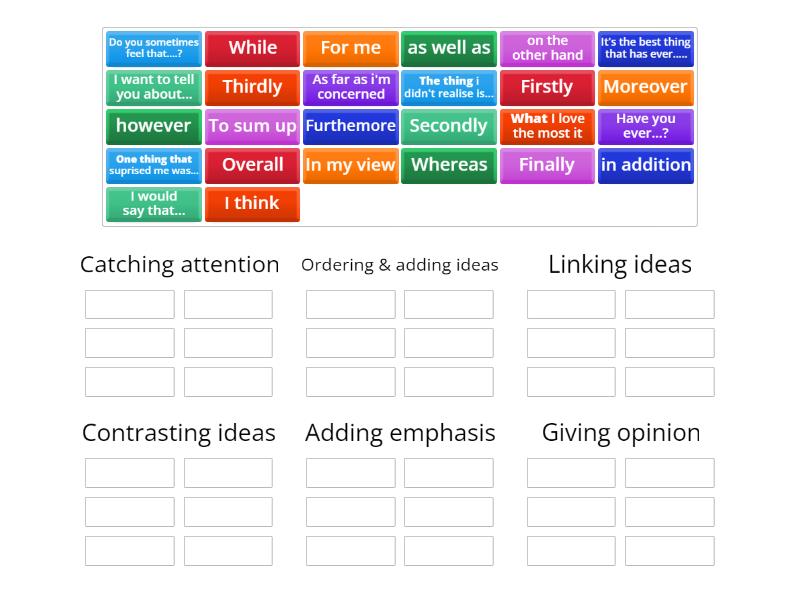
Task: Select the 'however' green tile
Action: (x=154, y=126)
